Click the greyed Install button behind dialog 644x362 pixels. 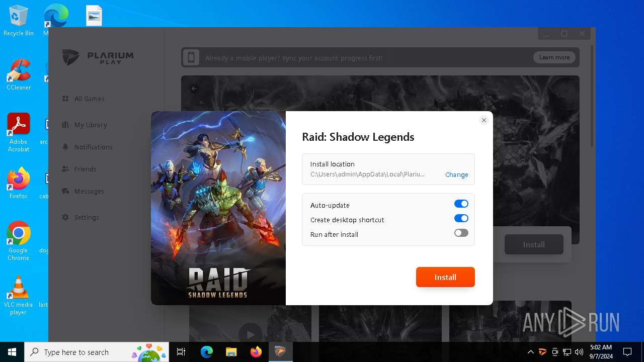click(534, 244)
